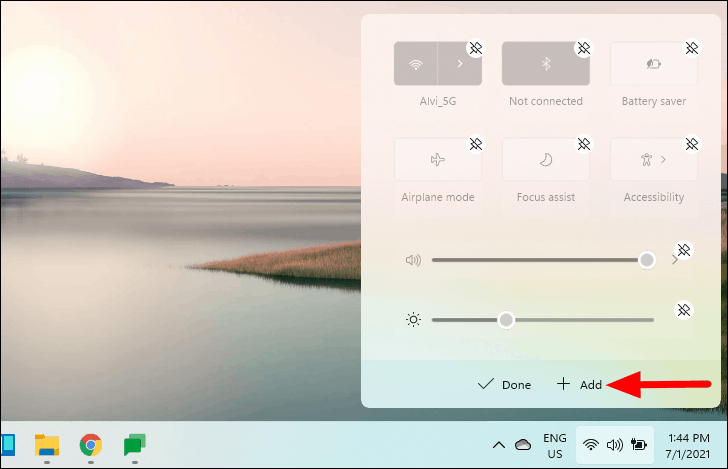
Task: Unpin the Bluetooth Not connected tile
Action: (584, 48)
